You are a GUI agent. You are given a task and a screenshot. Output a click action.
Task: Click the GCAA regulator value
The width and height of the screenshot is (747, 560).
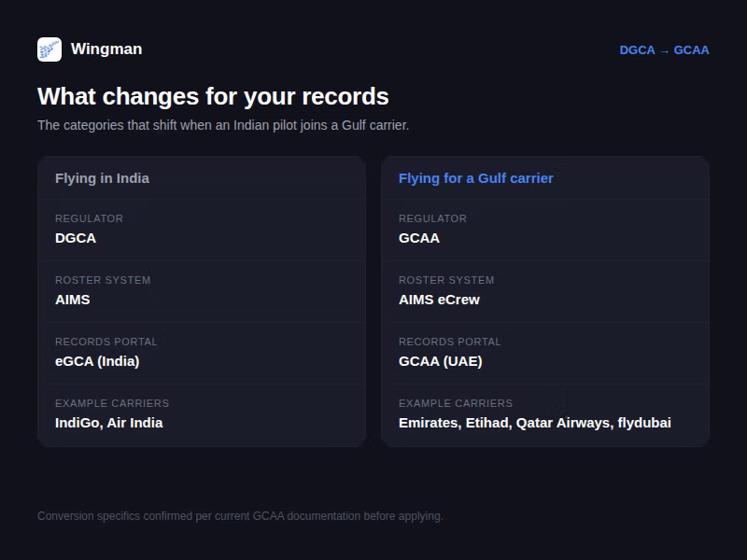pyautogui.click(x=418, y=238)
